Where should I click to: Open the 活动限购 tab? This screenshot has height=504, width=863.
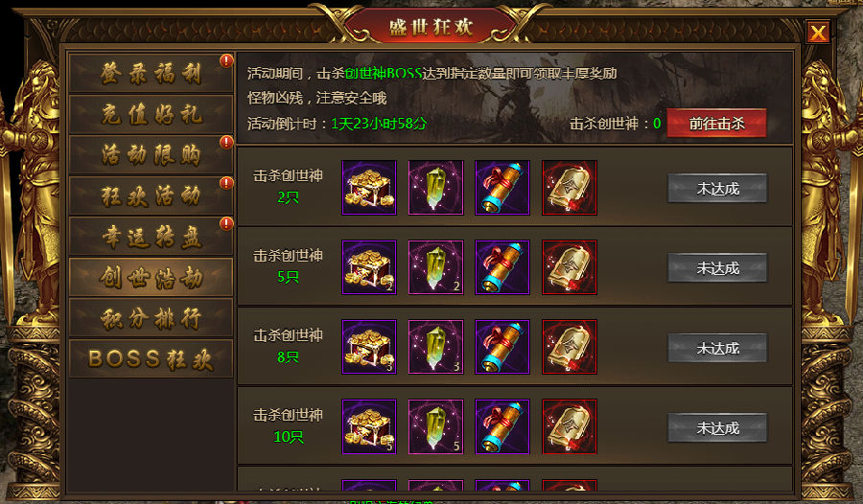tap(151, 154)
